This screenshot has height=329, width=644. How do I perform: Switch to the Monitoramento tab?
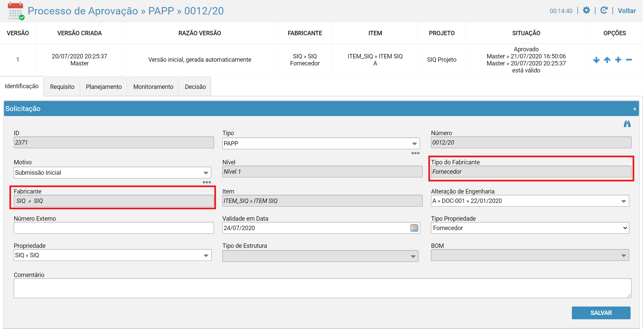[153, 87]
